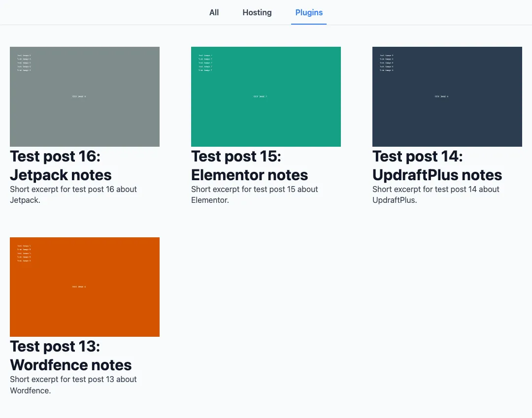Select the Plugins tab
Image resolution: width=532 pixels, height=418 pixels.
click(309, 12)
